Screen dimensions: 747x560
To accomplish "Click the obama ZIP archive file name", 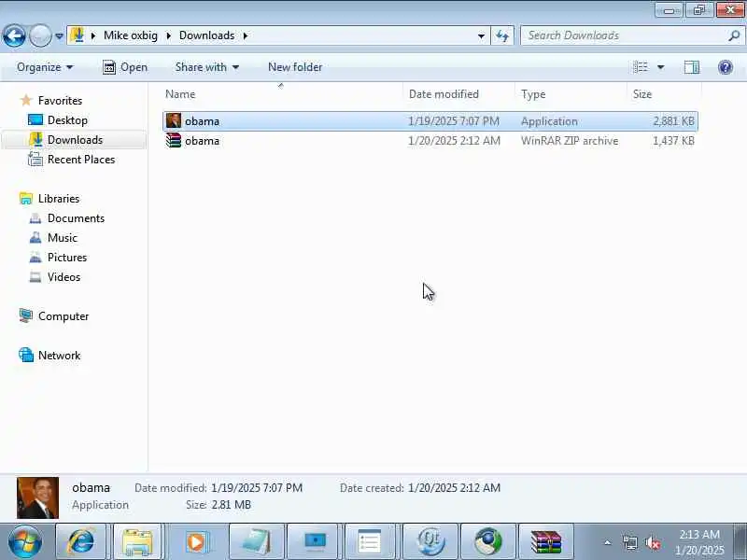I will point(202,141).
